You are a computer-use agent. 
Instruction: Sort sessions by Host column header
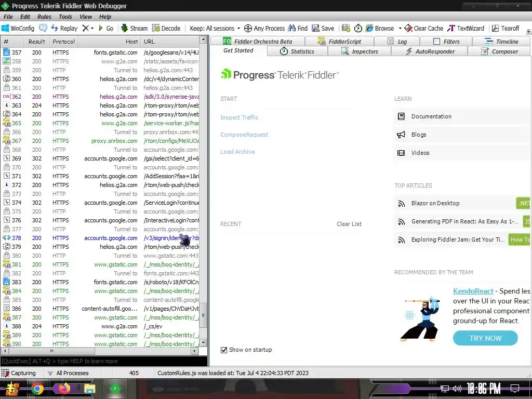click(x=109, y=42)
